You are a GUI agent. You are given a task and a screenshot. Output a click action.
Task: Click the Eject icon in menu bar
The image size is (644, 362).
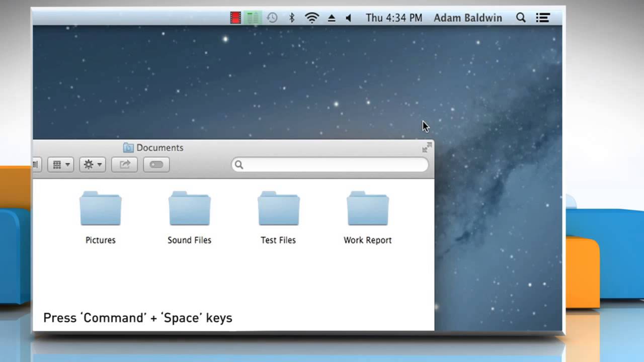tap(332, 18)
